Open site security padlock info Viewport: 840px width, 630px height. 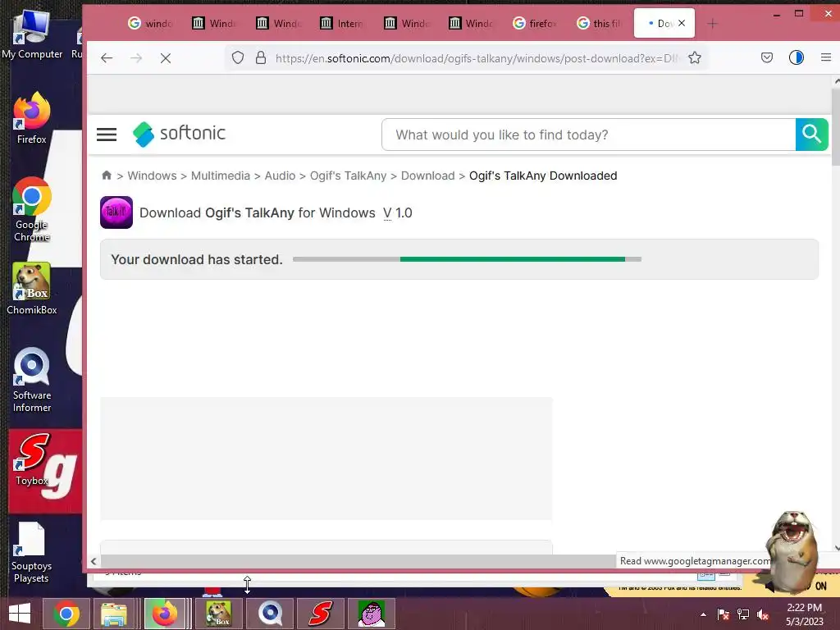click(261, 58)
